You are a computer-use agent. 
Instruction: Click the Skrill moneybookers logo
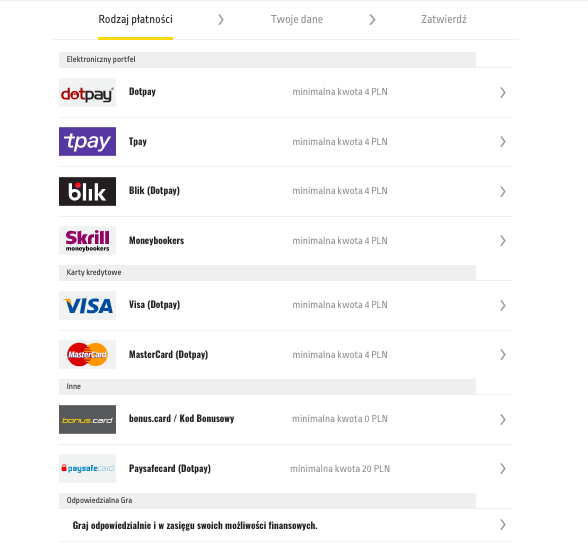coord(87,240)
